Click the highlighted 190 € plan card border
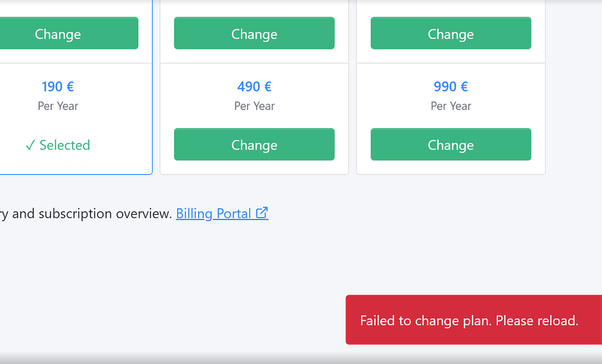 152,118
